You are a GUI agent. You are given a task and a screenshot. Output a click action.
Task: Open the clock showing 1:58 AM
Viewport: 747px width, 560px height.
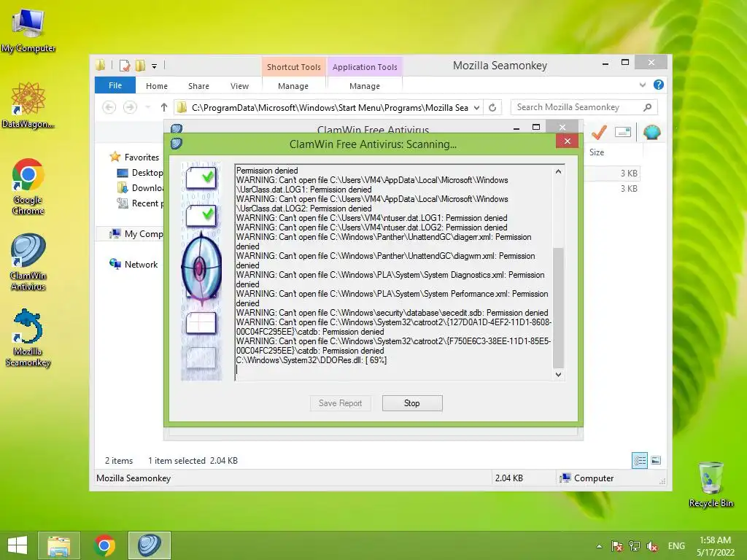point(715,546)
